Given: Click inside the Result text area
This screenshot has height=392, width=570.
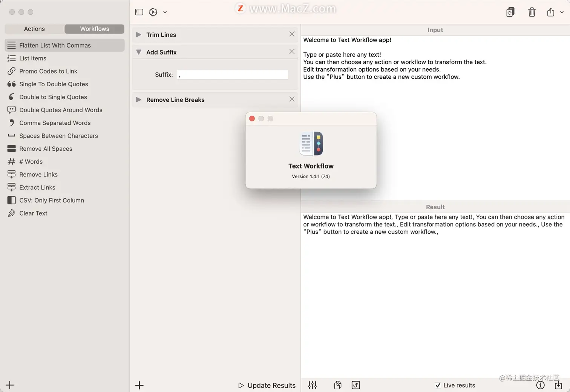Looking at the screenshot, I should (435, 295).
